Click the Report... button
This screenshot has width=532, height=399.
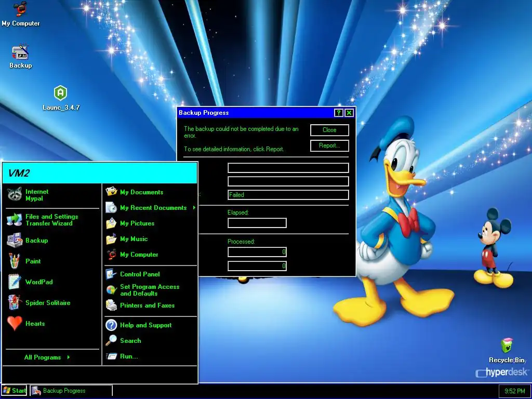(329, 145)
